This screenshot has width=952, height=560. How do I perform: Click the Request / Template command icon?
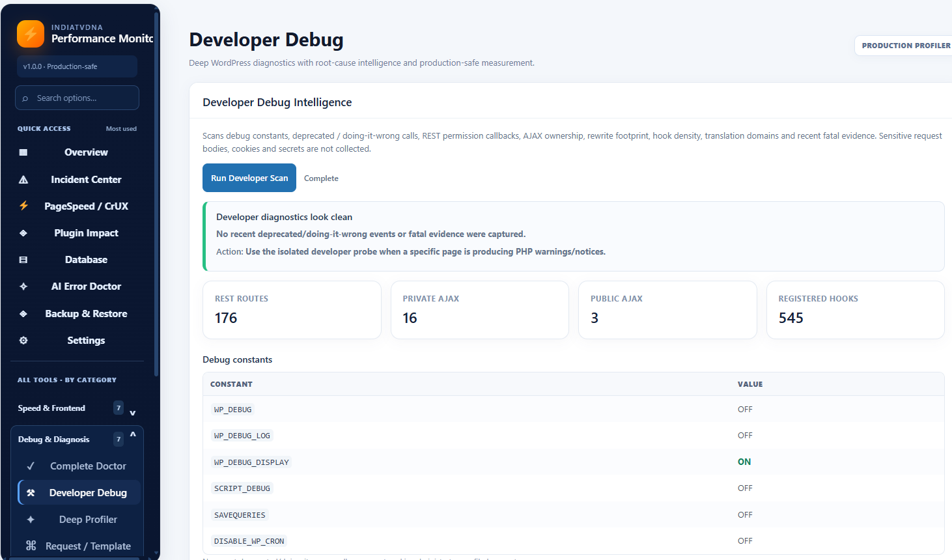click(31, 546)
